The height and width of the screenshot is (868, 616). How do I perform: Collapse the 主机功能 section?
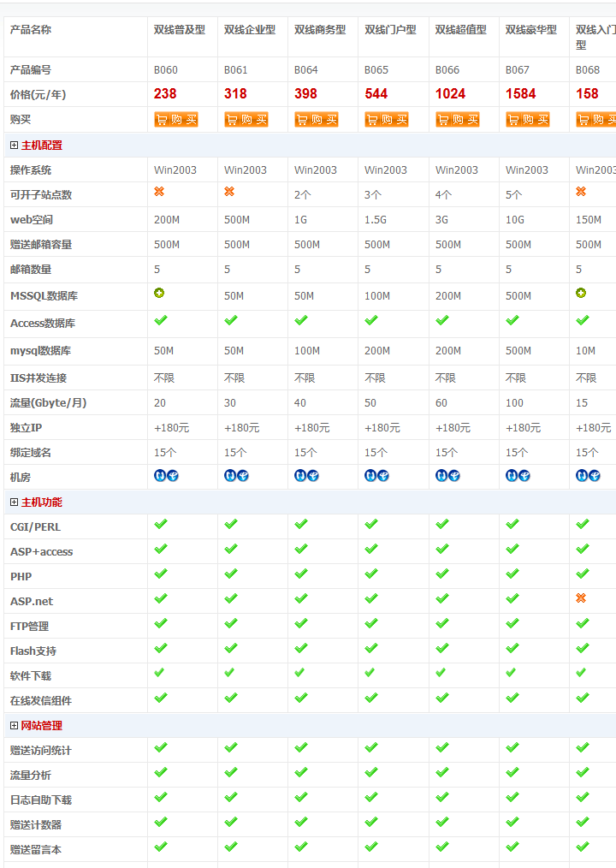click(x=15, y=502)
